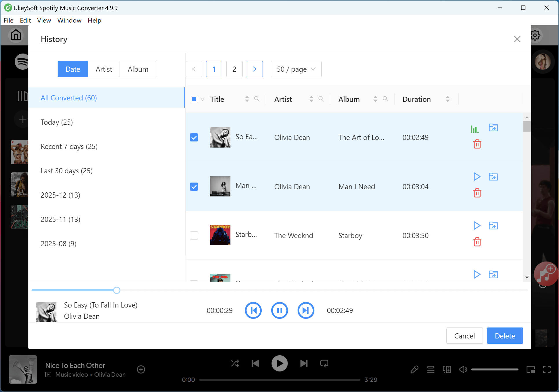The width and height of the screenshot is (559, 392).
Task: Switch to the Artist tab in History
Action: 104,69
